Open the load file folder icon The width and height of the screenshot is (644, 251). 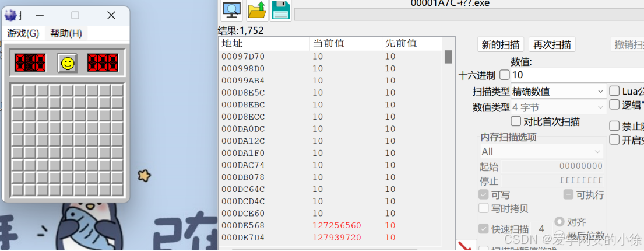(257, 11)
